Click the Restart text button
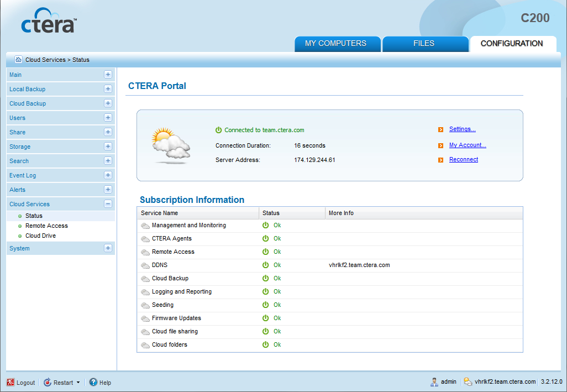This screenshot has height=392, width=567. click(x=64, y=383)
